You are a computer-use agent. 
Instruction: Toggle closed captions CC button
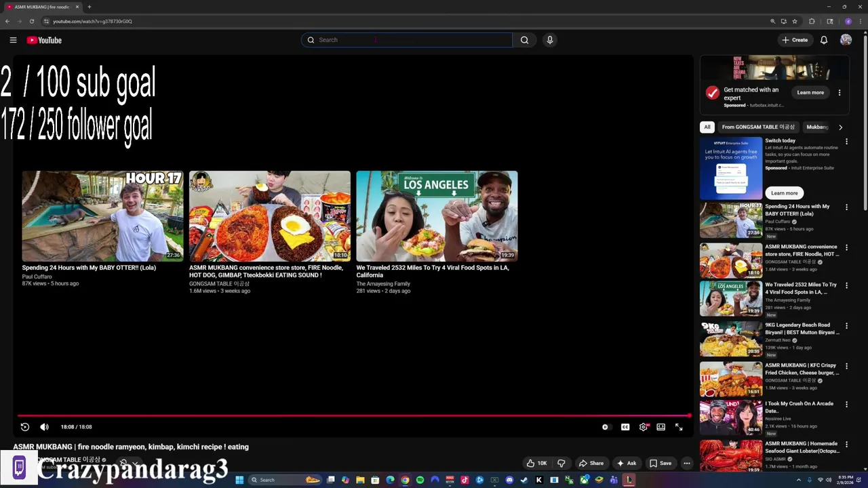(625, 427)
